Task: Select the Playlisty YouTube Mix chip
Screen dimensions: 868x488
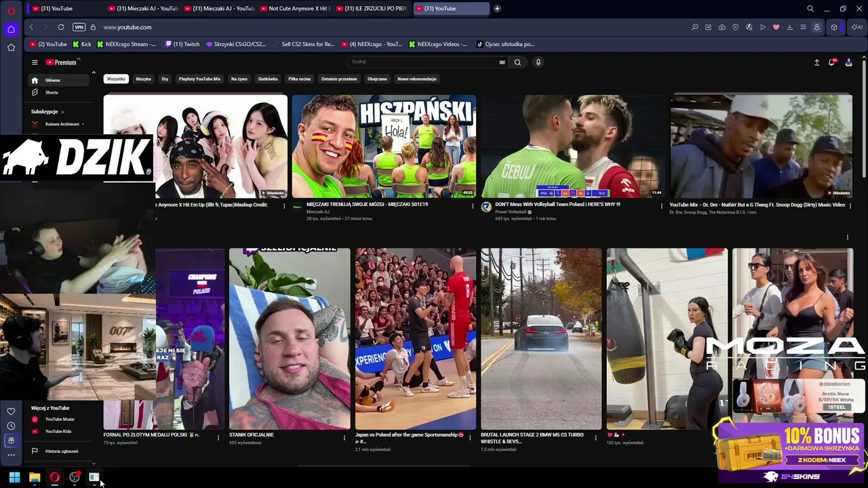Action: tap(199, 79)
